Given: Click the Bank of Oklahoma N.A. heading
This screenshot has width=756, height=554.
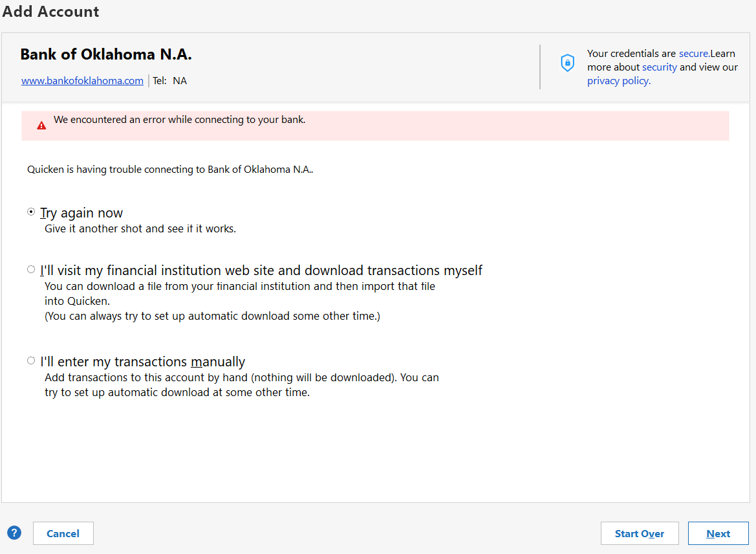Looking at the screenshot, I should pos(106,54).
